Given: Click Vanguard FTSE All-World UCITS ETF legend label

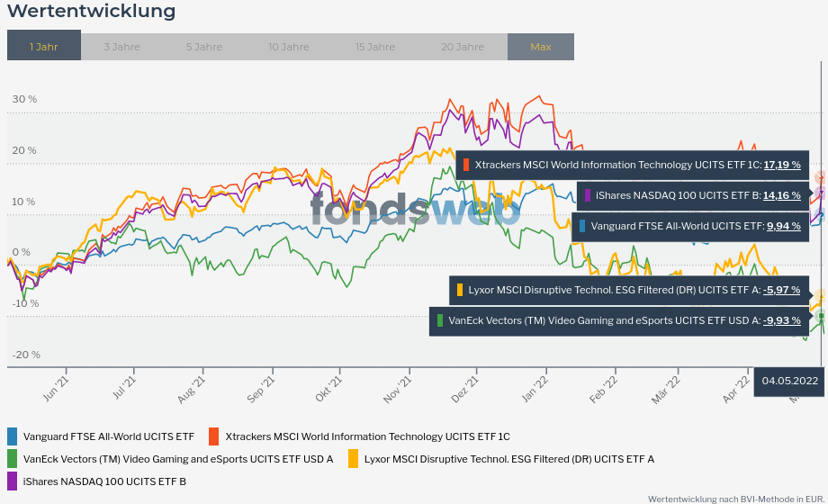Looking at the screenshot, I should tap(108, 436).
